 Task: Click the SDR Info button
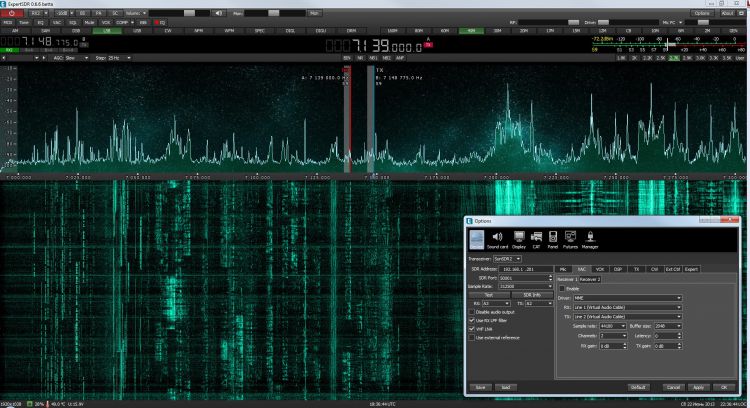pyautogui.click(x=532, y=295)
